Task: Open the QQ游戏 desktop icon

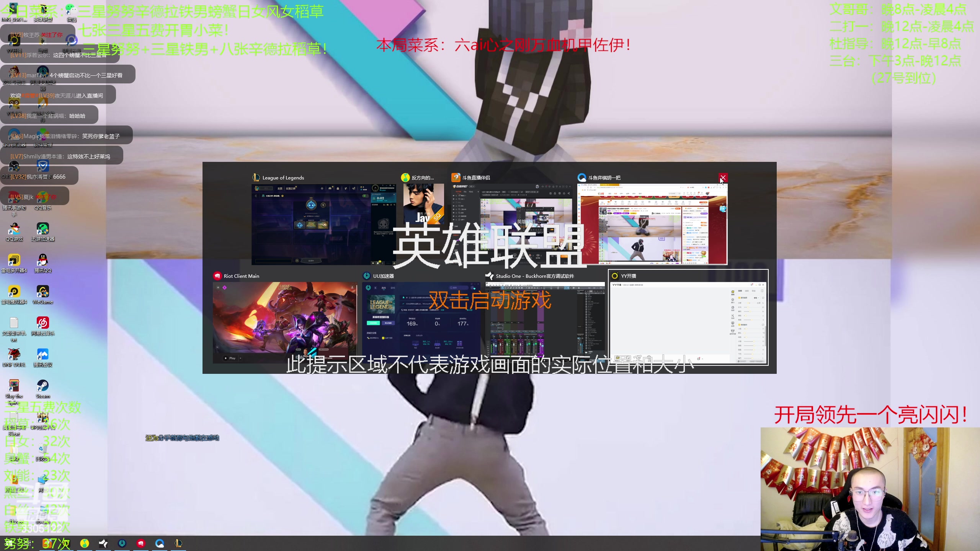Action: click(14, 232)
